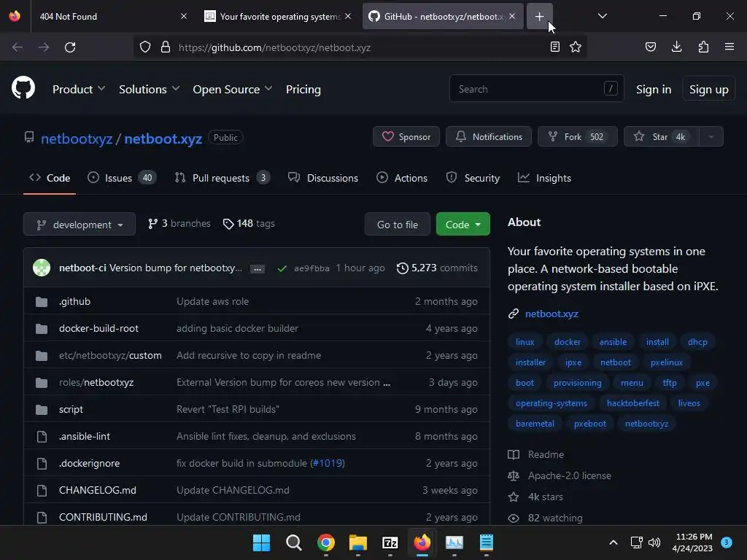Focus the GitHub search field
Viewport: 747px width, 560px height.
point(536,88)
